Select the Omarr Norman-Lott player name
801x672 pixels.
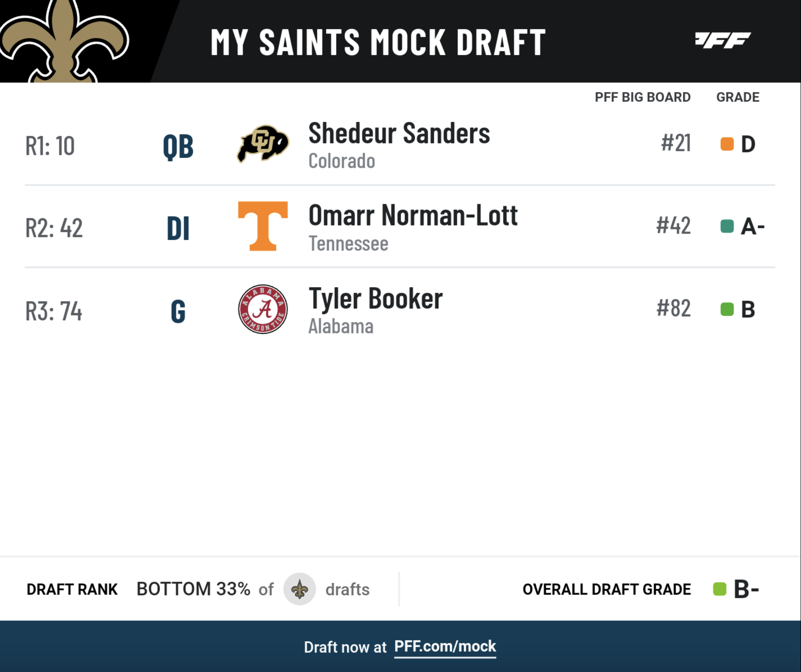click(x=413, y=216)
